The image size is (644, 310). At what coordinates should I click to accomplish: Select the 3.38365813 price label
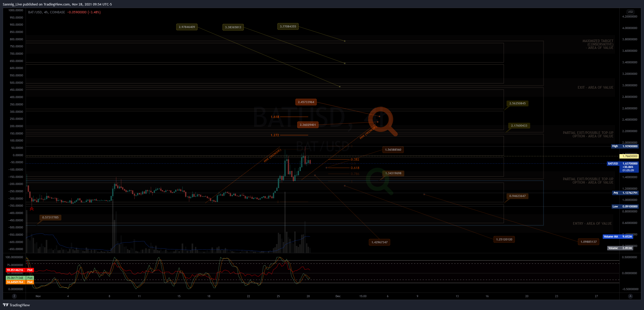(233, 27)
